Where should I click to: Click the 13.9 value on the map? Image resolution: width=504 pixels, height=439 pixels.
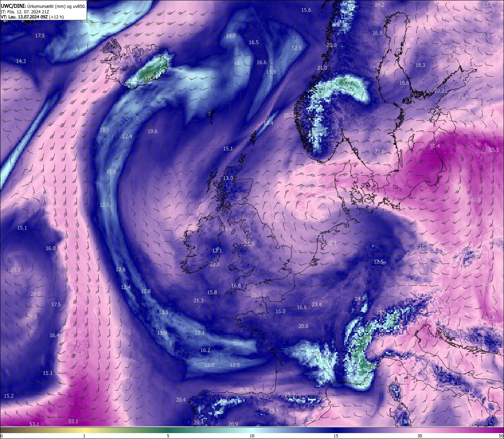479,341
